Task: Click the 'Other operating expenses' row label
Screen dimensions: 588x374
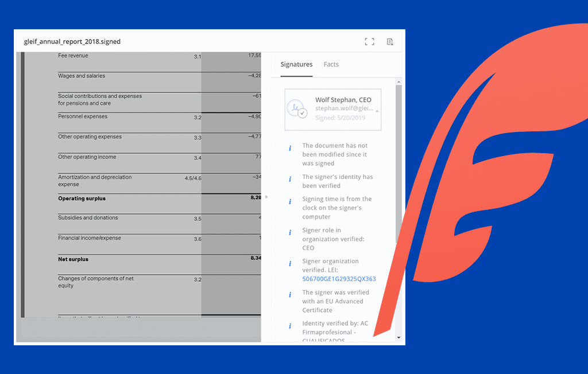Action: click(90, 137)
